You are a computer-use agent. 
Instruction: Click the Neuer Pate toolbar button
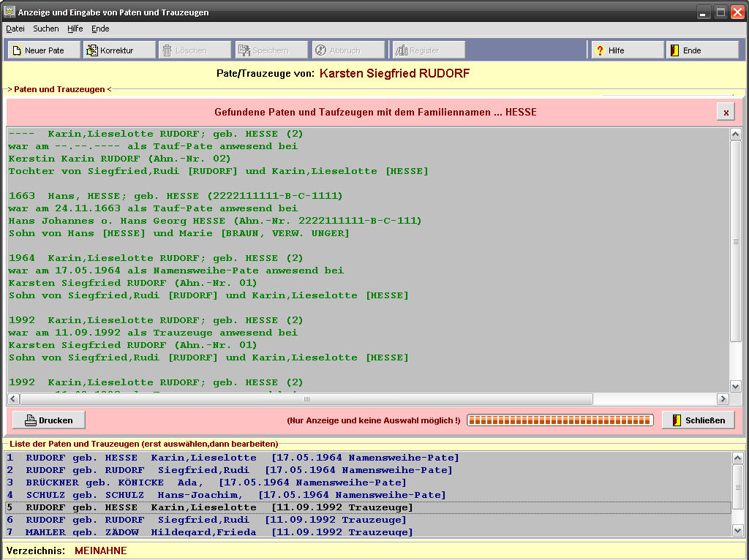44,50
